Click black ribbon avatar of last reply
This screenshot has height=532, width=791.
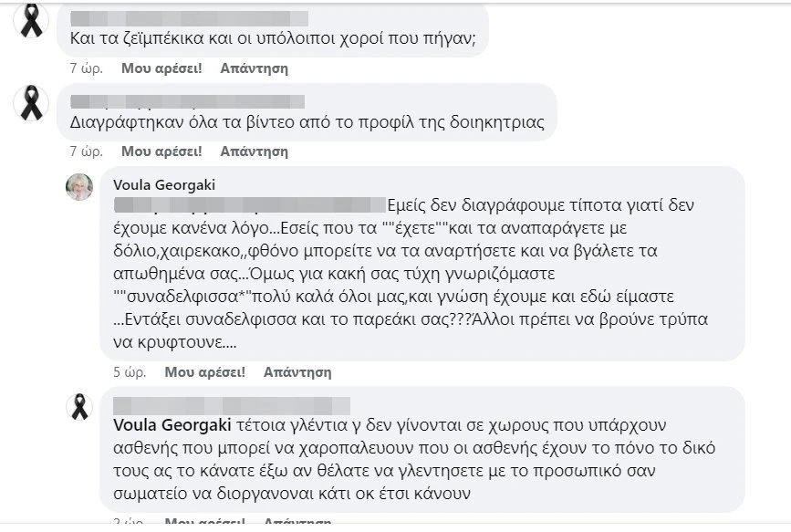pyautogui.click(x=79, y=407)
